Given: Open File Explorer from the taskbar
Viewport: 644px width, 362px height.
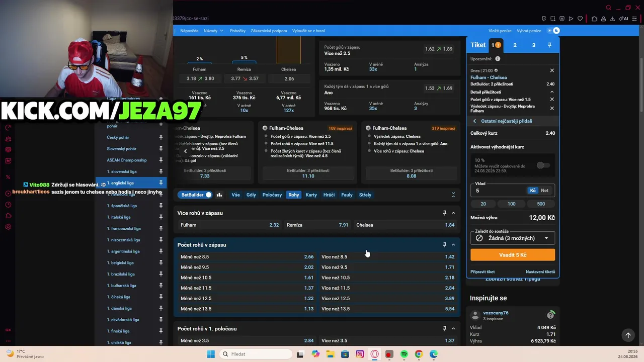Looking at the screenshot, I should 330,354.
